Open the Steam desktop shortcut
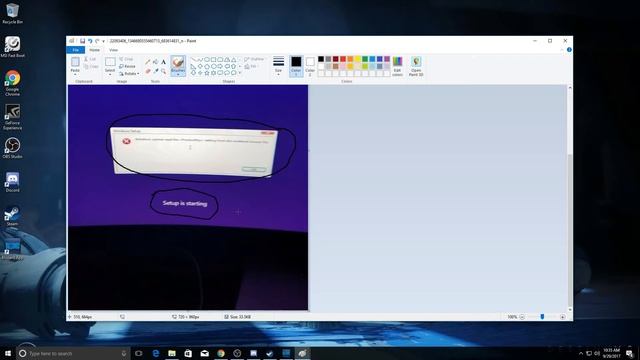Screen dimensions: 640x360 click(12, 216)
